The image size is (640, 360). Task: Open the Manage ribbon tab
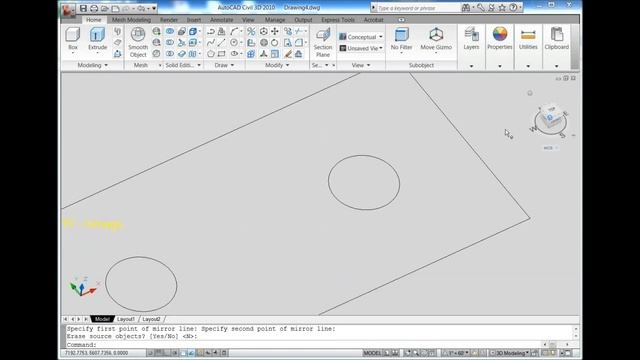point(275,20)
